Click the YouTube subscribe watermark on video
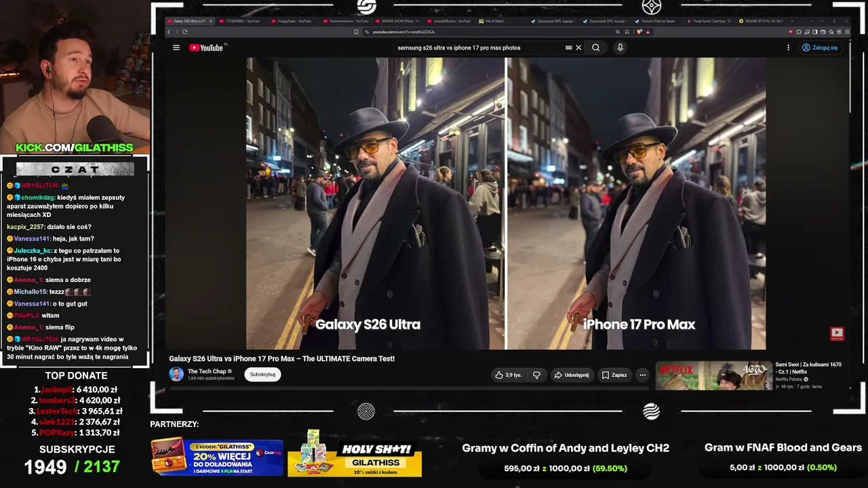This screenshot has width=868, height=488. coord(837,333)
